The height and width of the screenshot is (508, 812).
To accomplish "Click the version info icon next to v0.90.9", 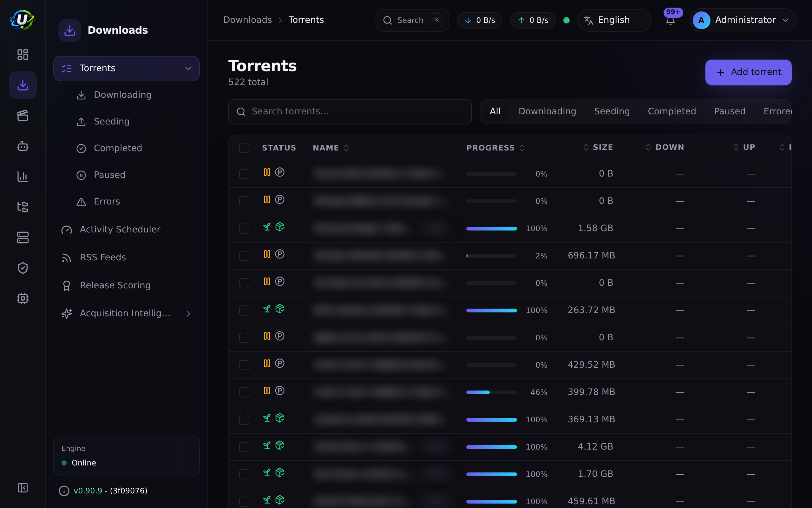I will (64, 491).
